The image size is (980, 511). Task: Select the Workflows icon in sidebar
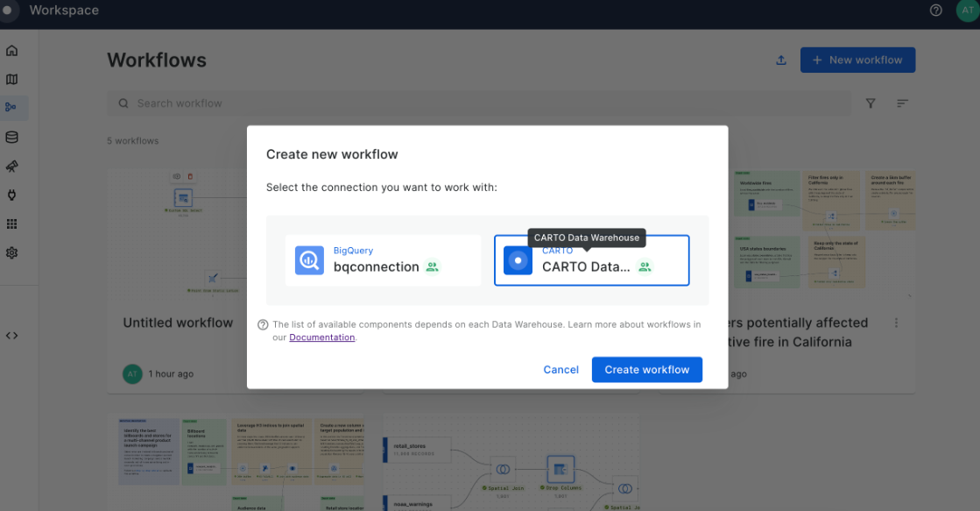[11, 108]
